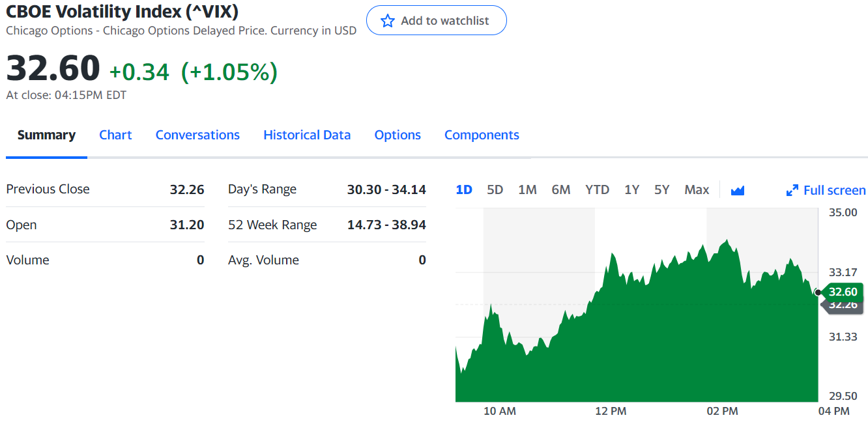Click the Avg. Volume label

(x=263, y=260)
